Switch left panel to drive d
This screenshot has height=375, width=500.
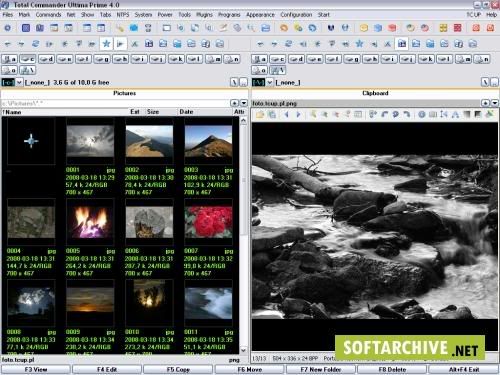(46, 59)
